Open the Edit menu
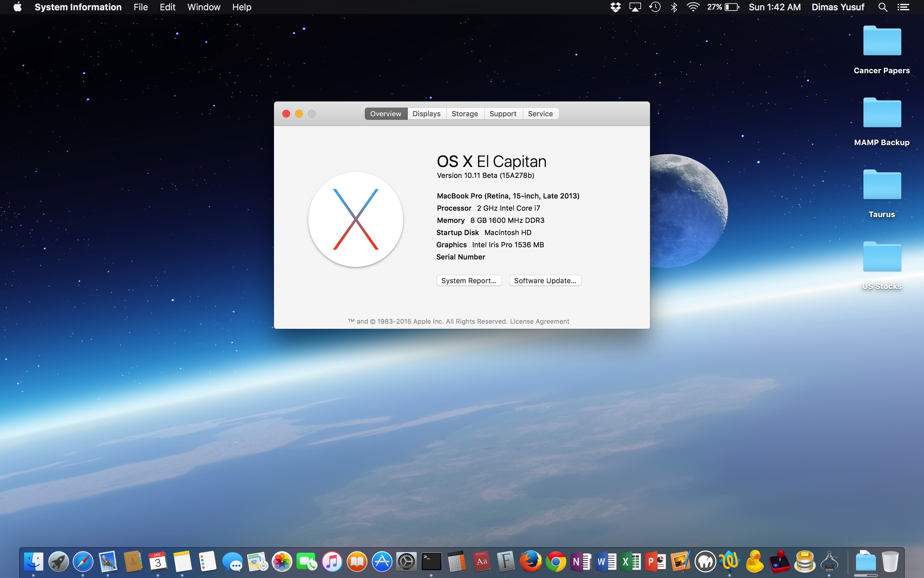Image resolution: width=924 pixels, height=578 pixels. pyautogui.click(x=167, y=7)
